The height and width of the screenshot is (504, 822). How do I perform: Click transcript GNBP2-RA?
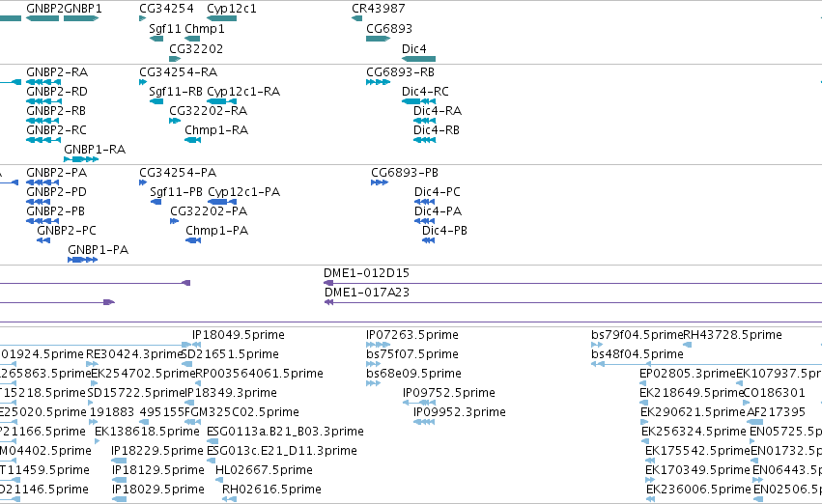click(57, 71)
